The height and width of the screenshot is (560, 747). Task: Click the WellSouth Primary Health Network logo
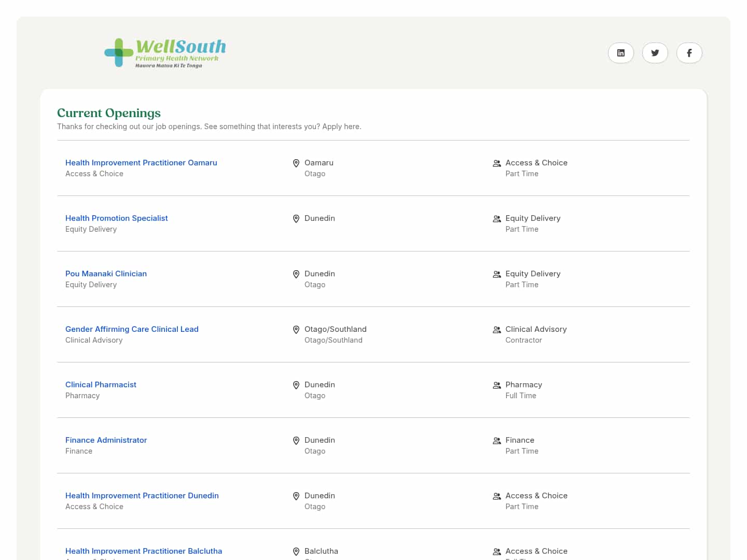[x=165, y=52]
